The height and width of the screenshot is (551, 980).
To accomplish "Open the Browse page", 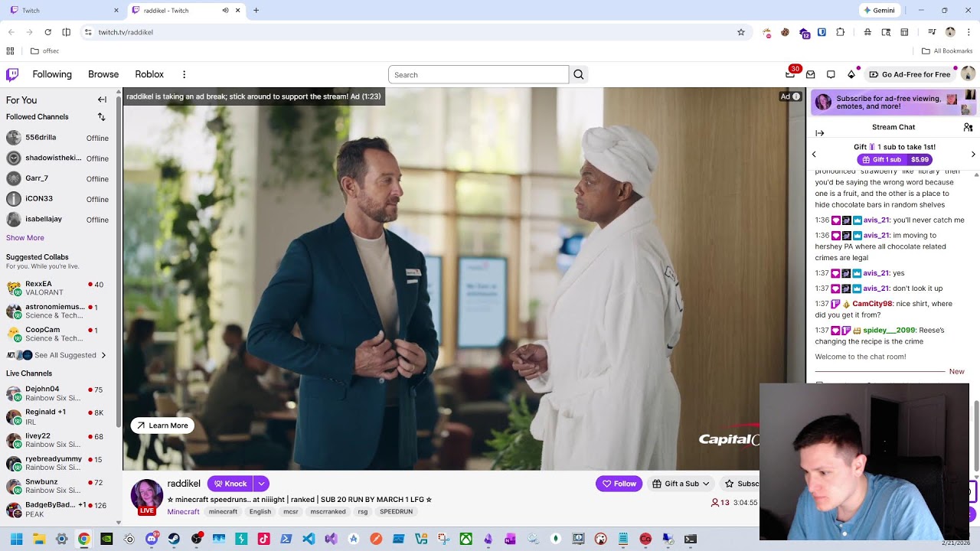I will (103, 74).
